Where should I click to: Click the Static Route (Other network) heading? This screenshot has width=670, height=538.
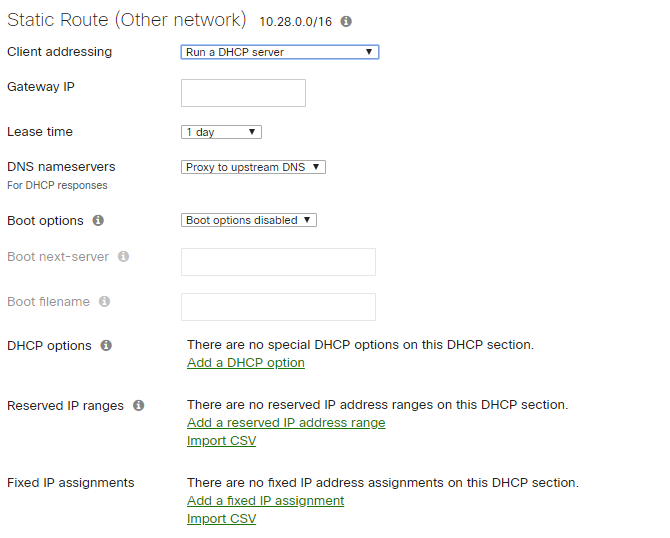[x=126, y=19]
